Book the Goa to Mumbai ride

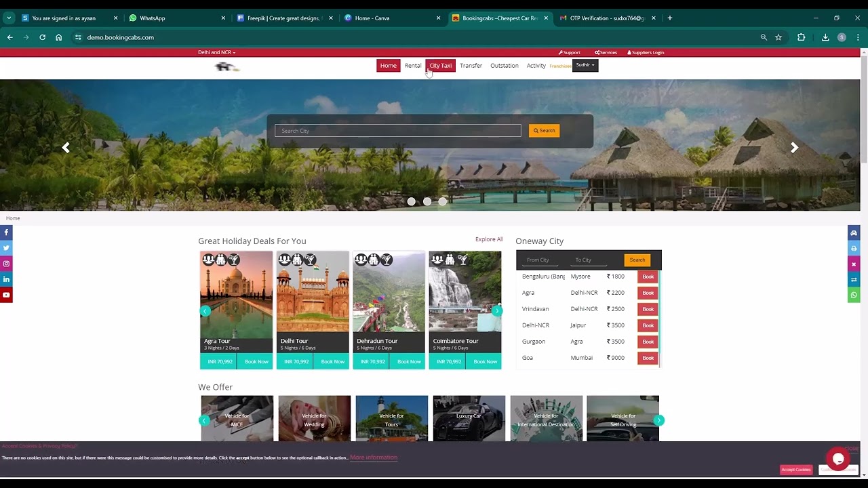[648, 358]
